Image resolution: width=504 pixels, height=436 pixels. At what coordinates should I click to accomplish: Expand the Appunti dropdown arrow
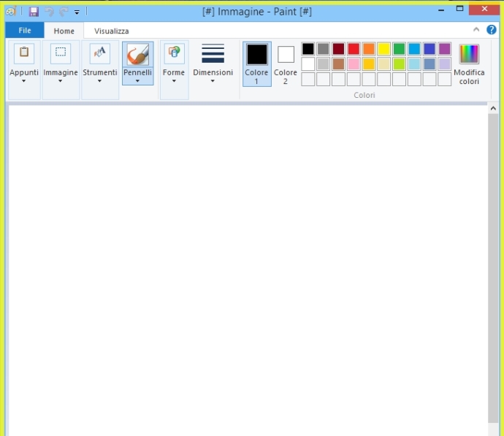(24, 81)
